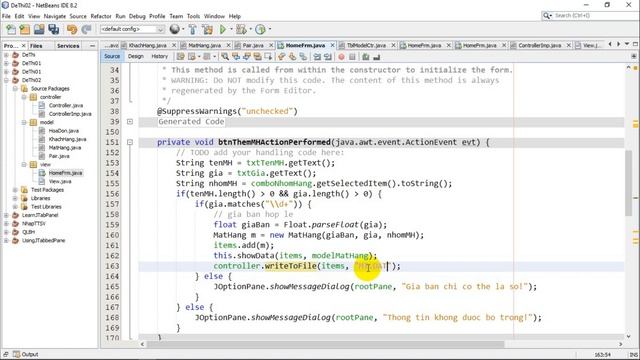Screen dimensions: 640x360
Task: Click the Toggle Rectangular Selection icon
Action: (268, 57)
